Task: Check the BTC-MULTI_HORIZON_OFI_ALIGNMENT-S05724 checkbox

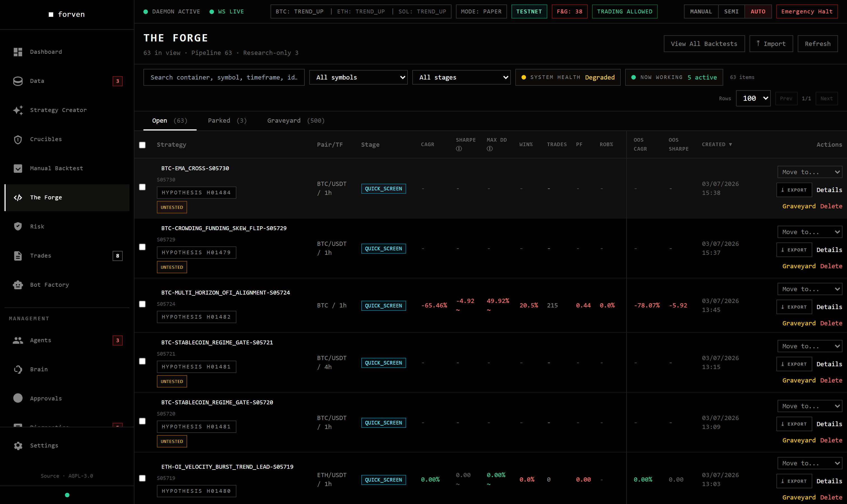Action: pyautogui.click(x=142, y=304)
